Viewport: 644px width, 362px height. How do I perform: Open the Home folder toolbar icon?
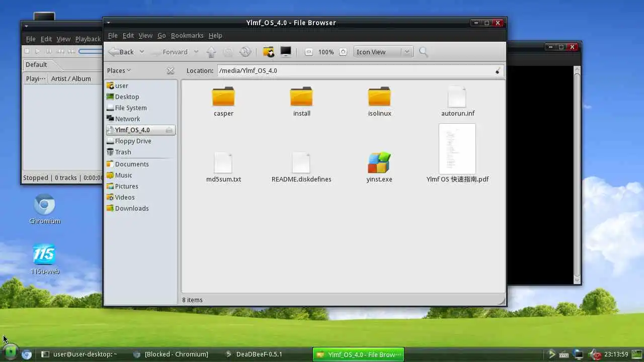coord(269,52)
